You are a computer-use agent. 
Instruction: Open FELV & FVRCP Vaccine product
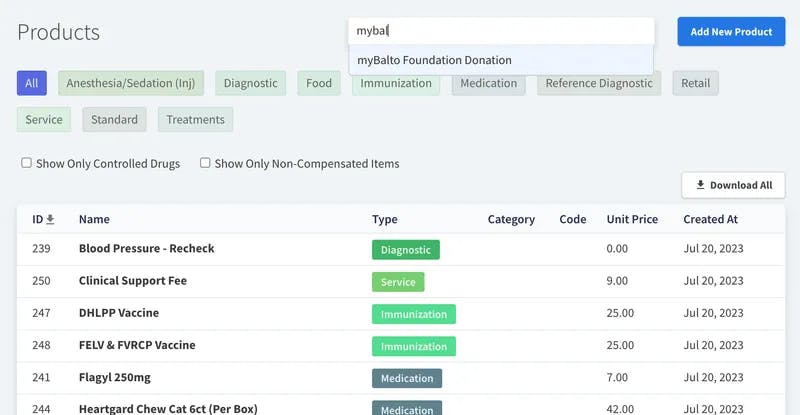tap(137, 345)
